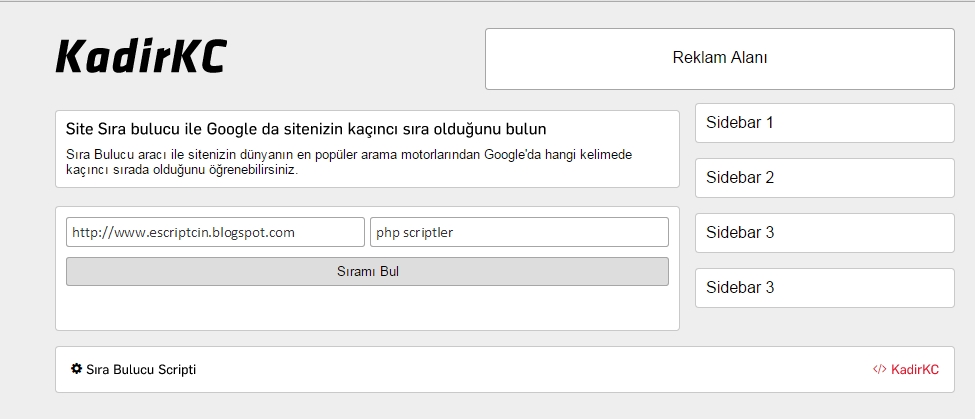This screenshot has width=975, height=419.
Task: Click the empty area below Sıramı Bul button
Action: 367,307
